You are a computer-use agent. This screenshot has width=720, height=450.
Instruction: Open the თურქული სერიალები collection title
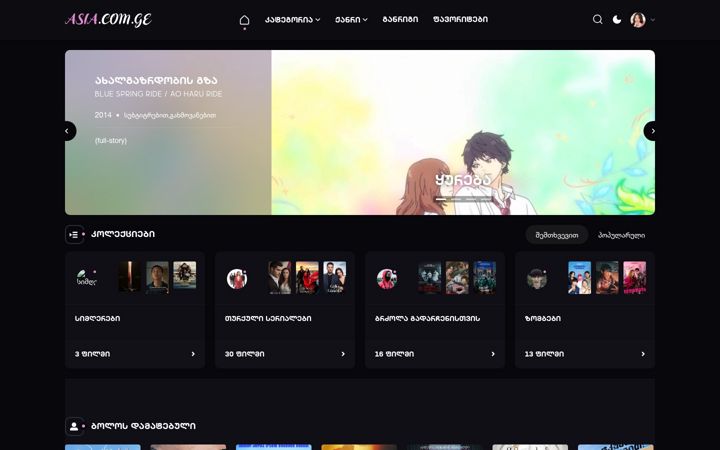(x=268, y=318)
